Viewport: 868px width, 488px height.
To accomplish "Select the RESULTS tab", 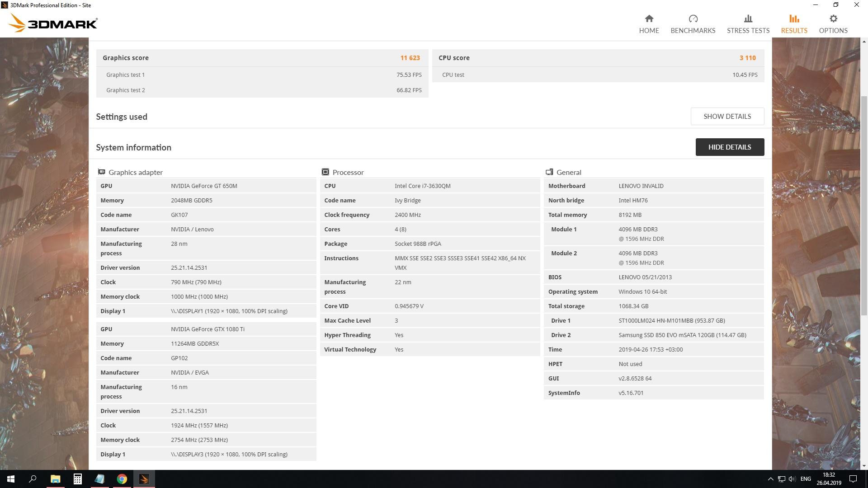I will click(x=794, y=24).
